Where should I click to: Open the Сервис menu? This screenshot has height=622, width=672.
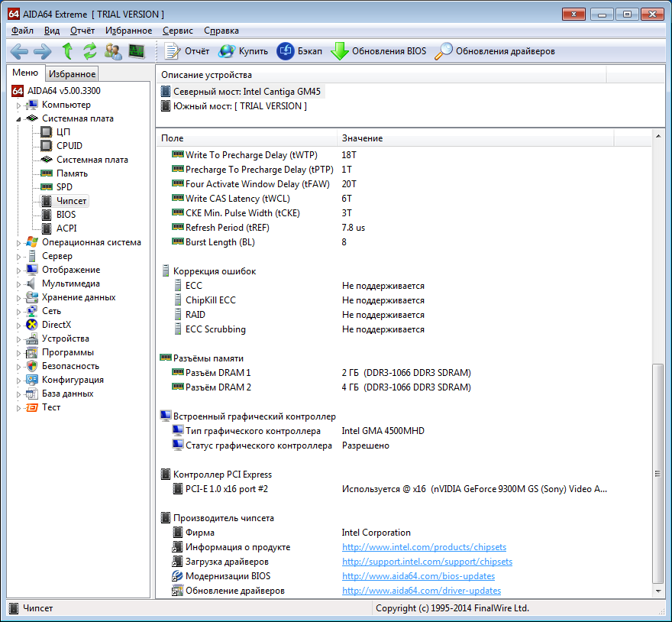[178, 31]
